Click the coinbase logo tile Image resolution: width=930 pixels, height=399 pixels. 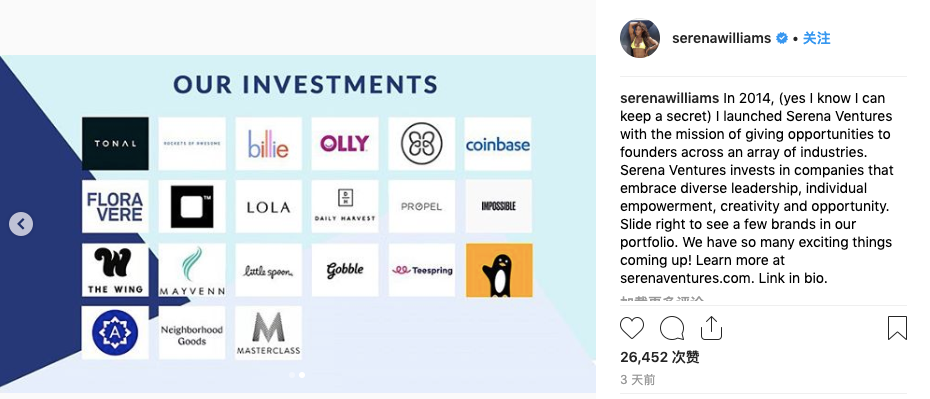(498, 144)
